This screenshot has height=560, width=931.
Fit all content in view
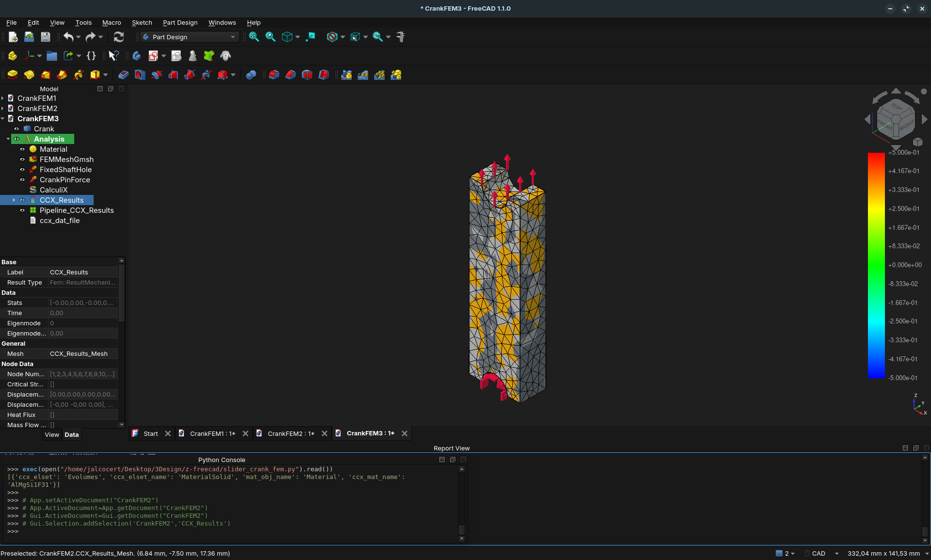pyautogui.click(x=254, y=37)
